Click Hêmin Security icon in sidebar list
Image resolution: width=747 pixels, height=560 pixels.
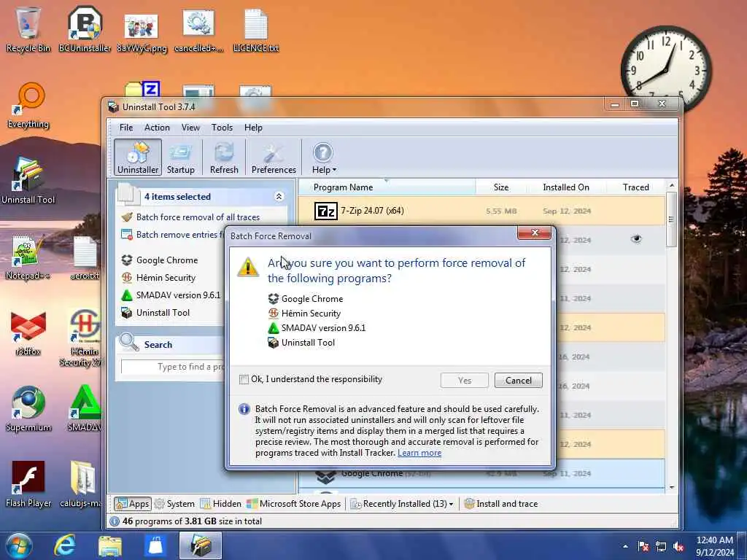click(x=127, y=278)
